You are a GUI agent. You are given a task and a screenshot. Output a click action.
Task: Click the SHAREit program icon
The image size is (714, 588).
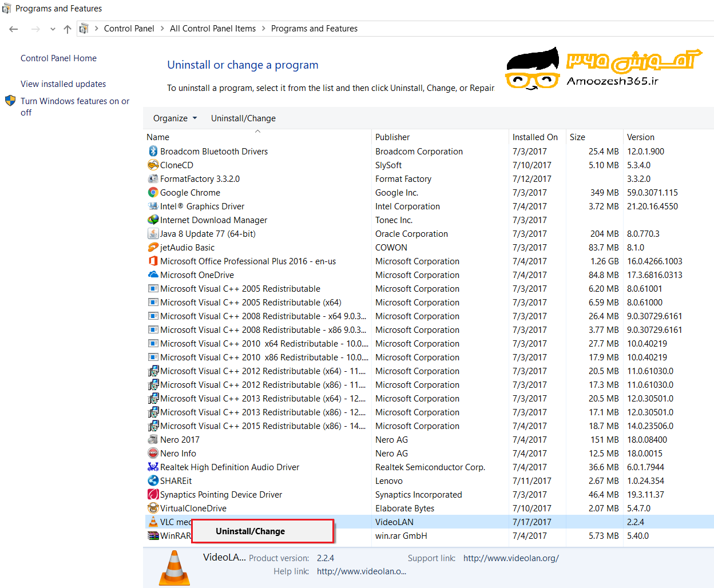(153, 480)
